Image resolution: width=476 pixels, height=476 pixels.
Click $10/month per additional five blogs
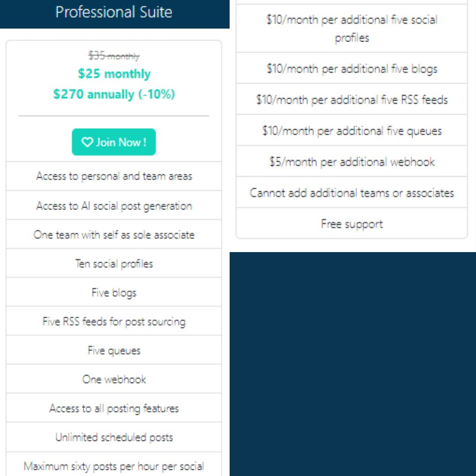(352, 68)
